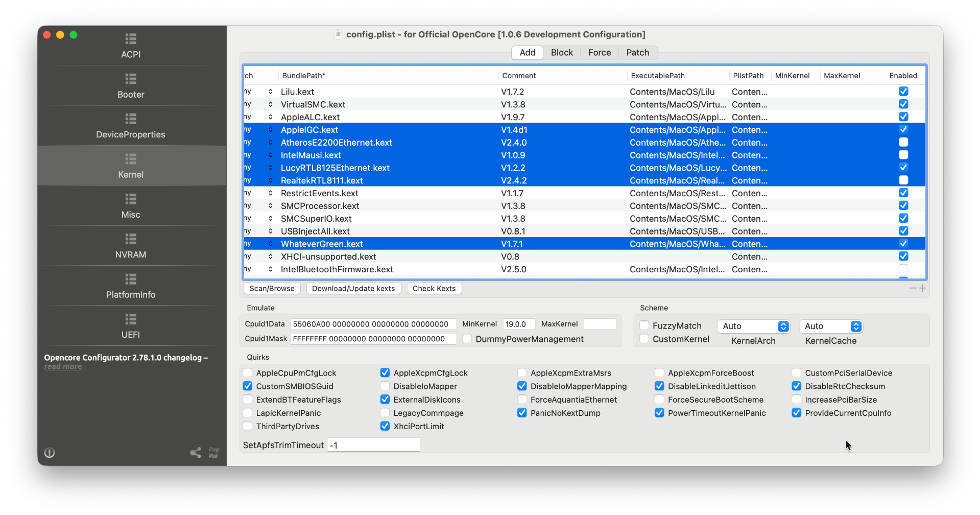This screenshot has height=515, width=980.
Task: Open the Arch selector for Lilu.kext
Action: (x=270, y=91)
